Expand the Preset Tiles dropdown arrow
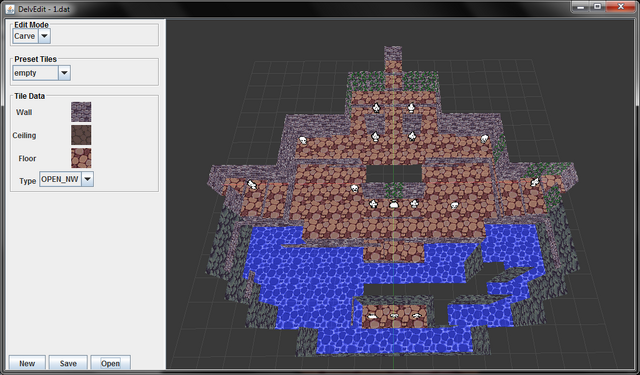640x375 pixels. click(64, 73)
